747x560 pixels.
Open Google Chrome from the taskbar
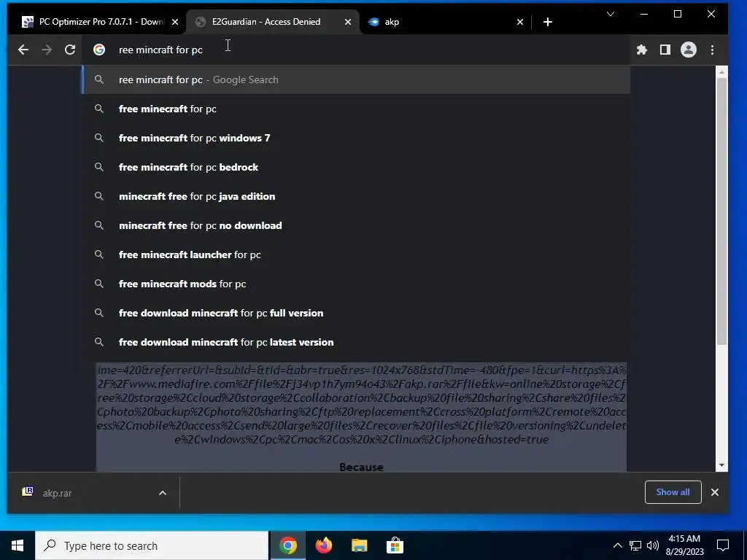287,545
